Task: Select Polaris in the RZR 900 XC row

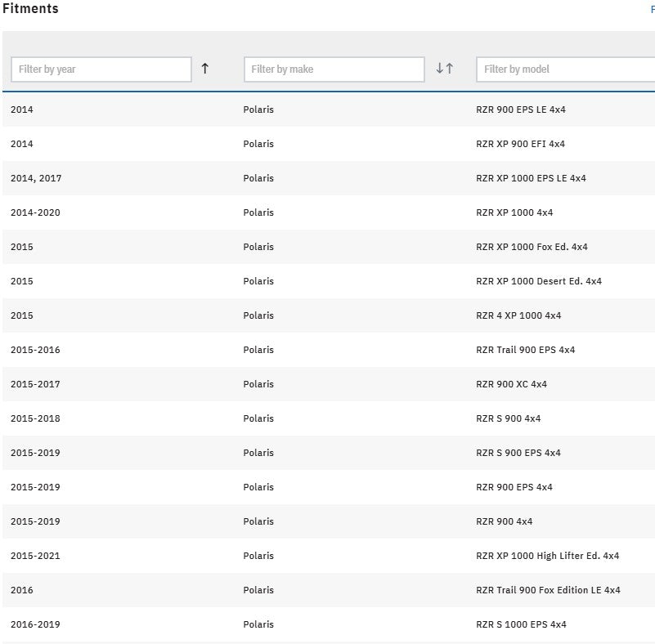Action: (x=258, y=384)
